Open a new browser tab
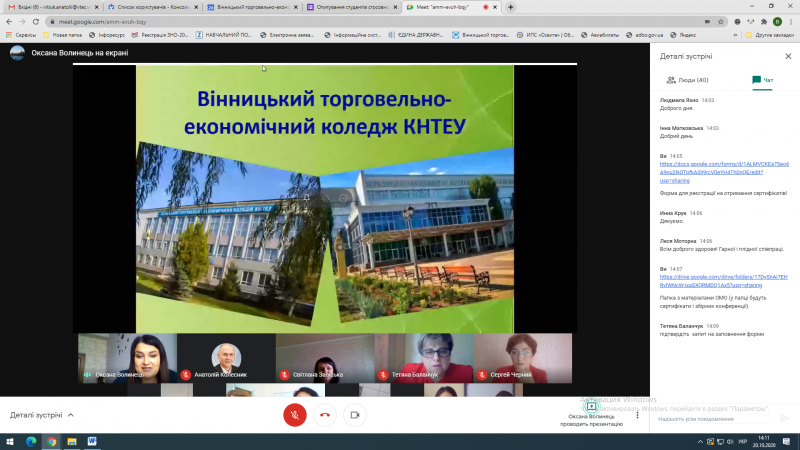This screenshot has width=800, height=450. [510, 7]
